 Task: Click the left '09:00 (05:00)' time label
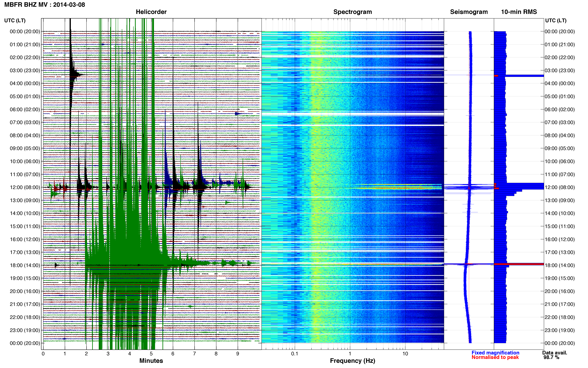25,148
